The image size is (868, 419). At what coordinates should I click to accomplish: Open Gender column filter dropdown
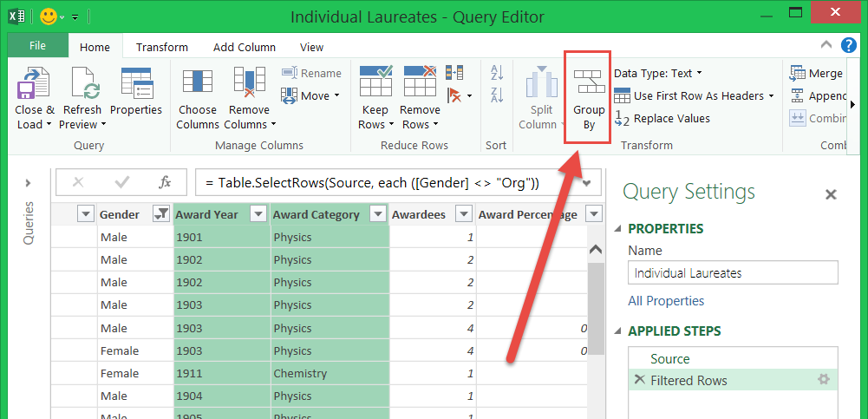[x=160, y=214]
